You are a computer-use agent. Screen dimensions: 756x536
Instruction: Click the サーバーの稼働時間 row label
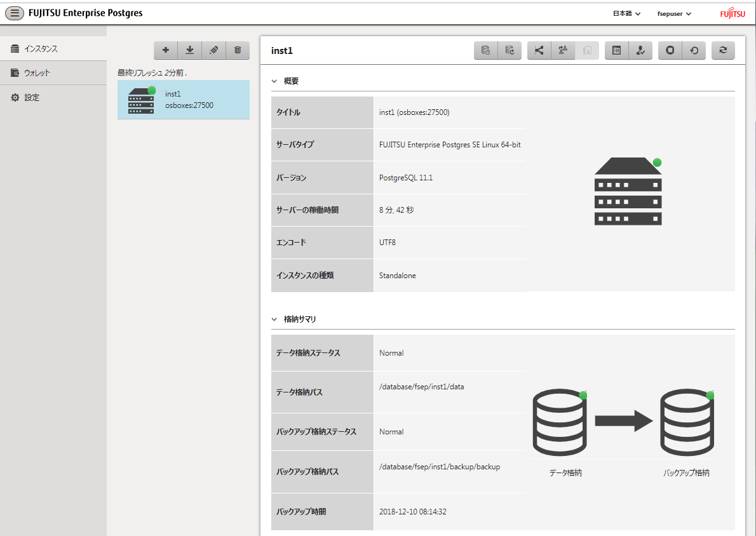pos(307,210)
